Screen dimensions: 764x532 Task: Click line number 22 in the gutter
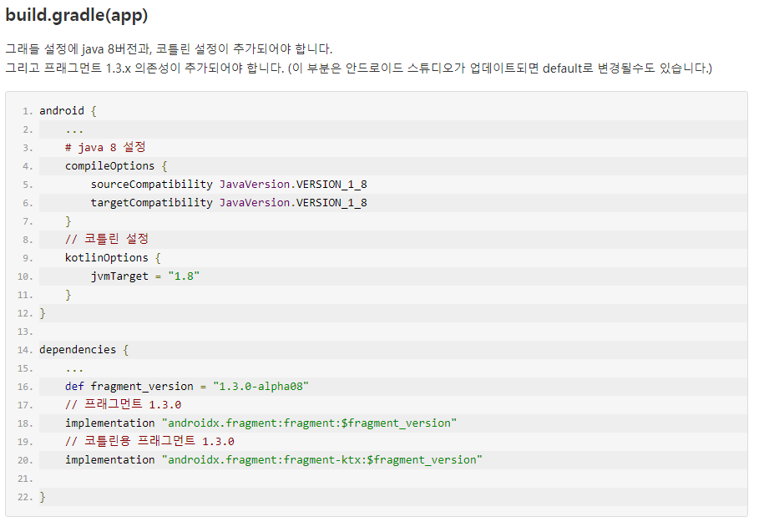click(x=25, y=497)
